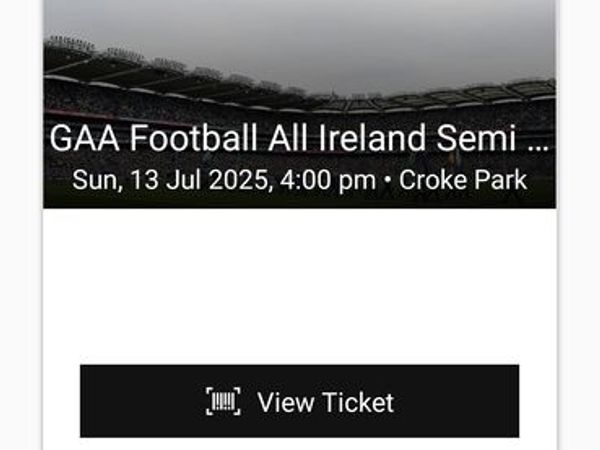The image size is (600, 450).
Task: Click the barcode scan icon
Action: (x=223, y=401)
